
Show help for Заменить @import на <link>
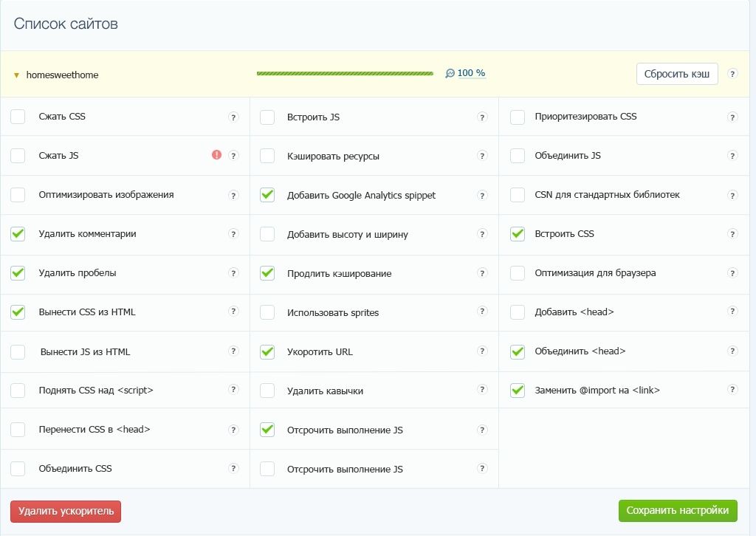point(732,390)
